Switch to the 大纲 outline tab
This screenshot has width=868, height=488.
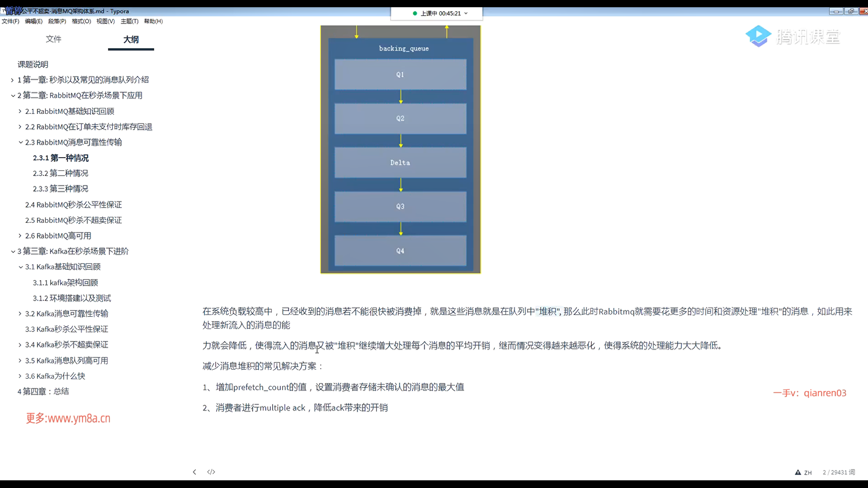pyautogui.click(x=131, y=39)
